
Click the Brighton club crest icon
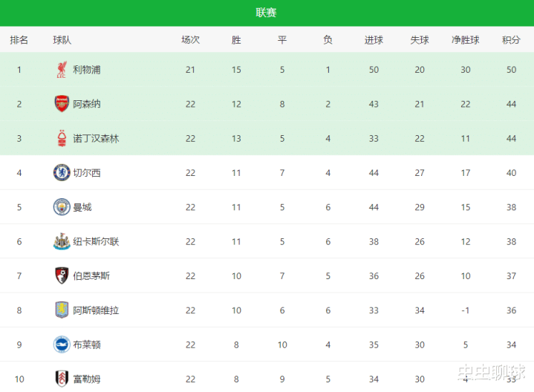pyautogui.click(x=62, y=344)
